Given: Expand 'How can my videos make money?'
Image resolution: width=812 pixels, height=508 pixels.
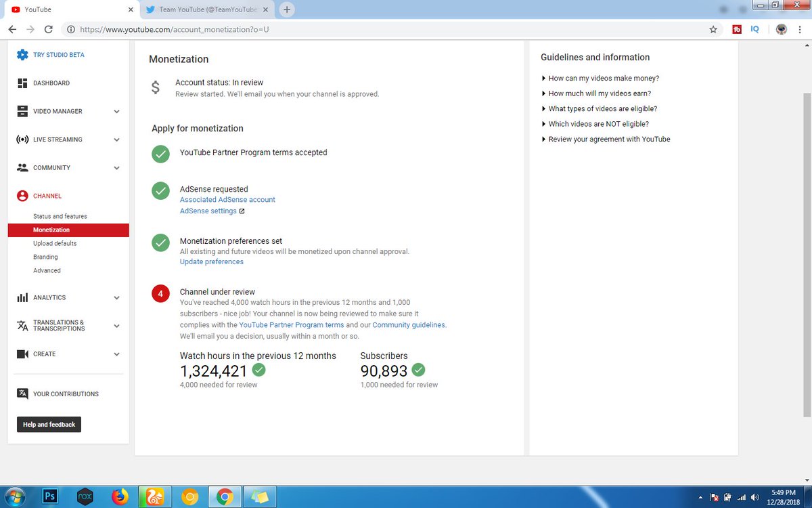Looking at the screenshot, I should tap(600, 79).
